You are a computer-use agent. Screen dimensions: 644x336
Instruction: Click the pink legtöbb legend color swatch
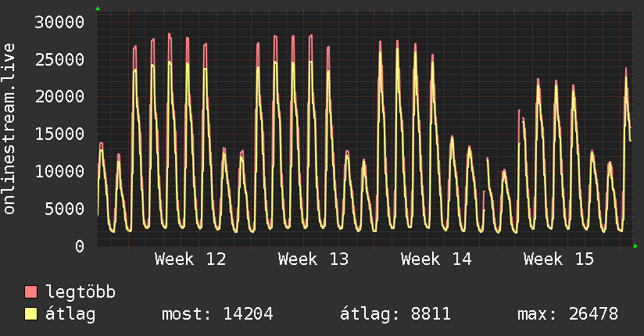pos(30,291)
